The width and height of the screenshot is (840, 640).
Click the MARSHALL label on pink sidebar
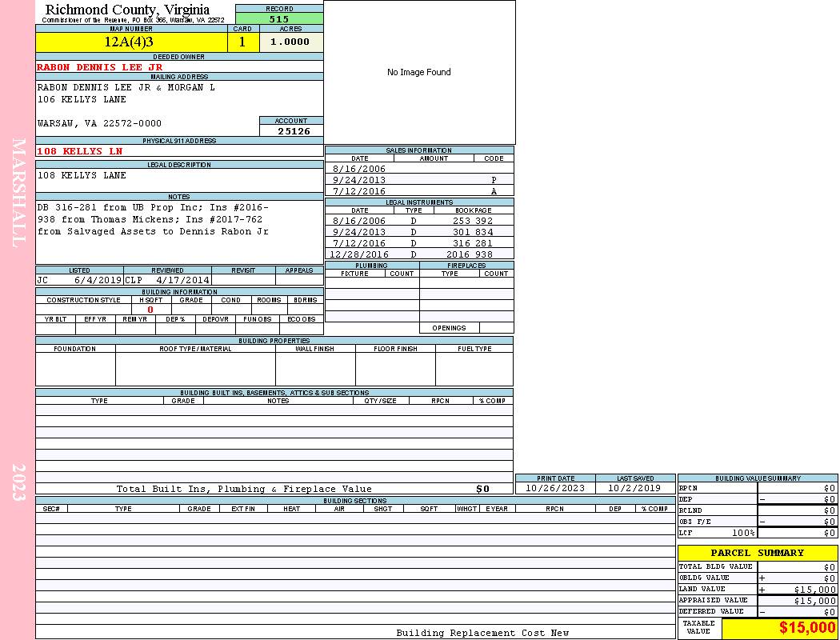click(x=18, y=192)
